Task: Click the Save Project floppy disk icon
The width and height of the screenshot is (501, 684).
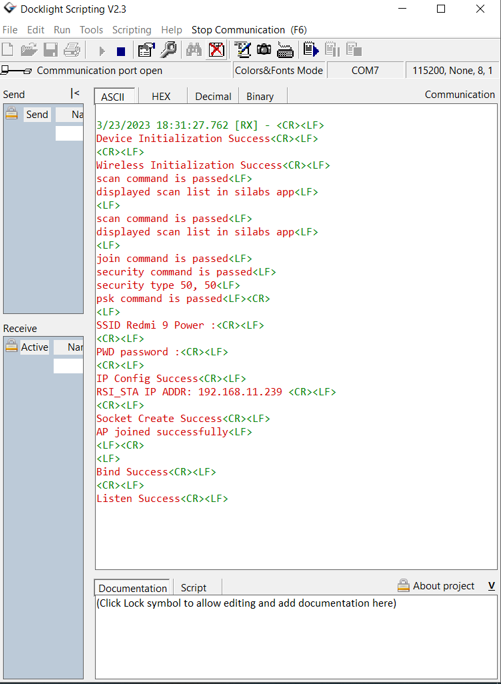Action: click(50, 50)
